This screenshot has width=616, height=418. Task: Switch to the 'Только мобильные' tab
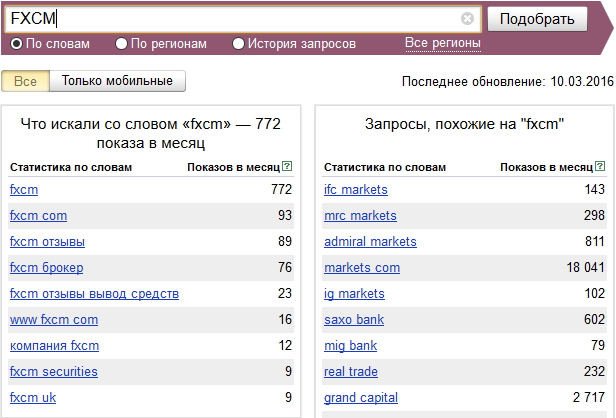pos(117,81)
